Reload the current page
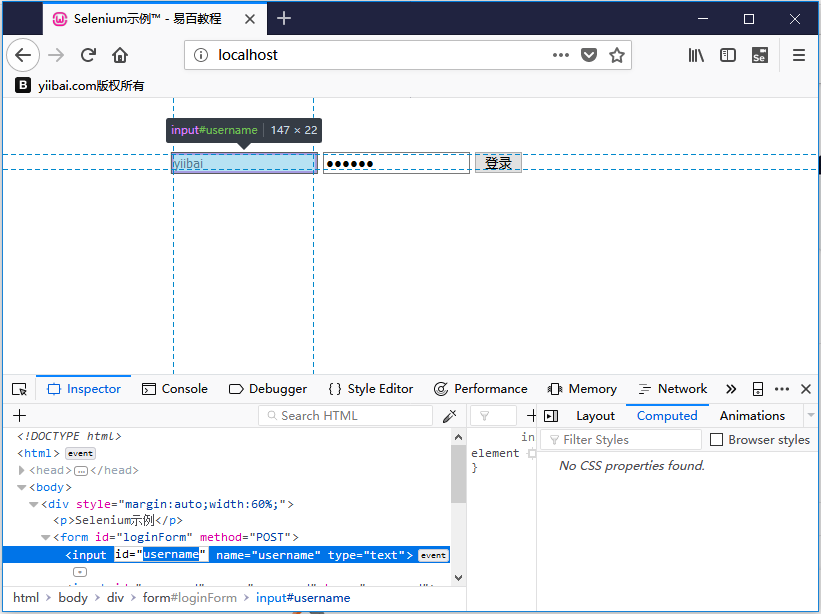 88,55
